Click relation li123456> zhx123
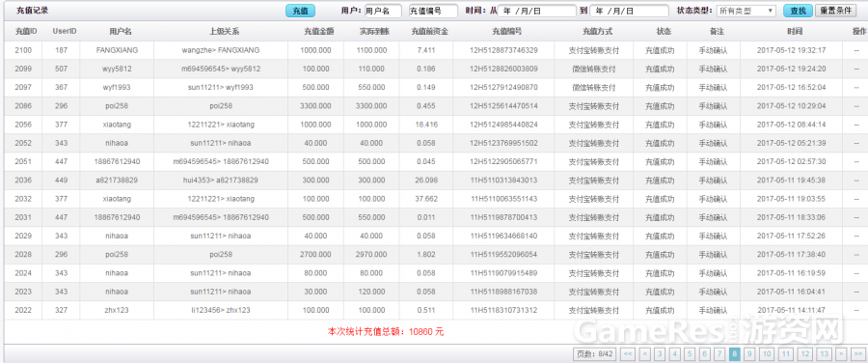 [x=221, y=310]
